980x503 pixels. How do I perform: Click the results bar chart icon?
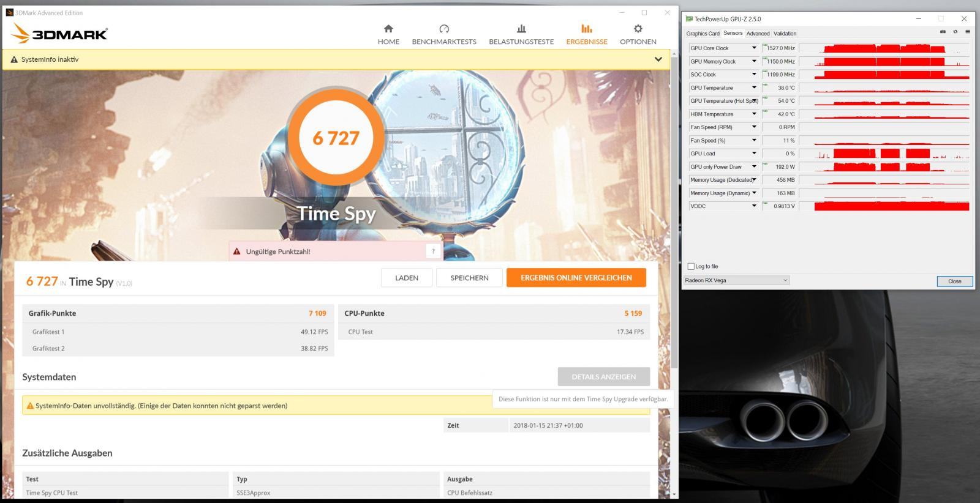click(587, 29)
